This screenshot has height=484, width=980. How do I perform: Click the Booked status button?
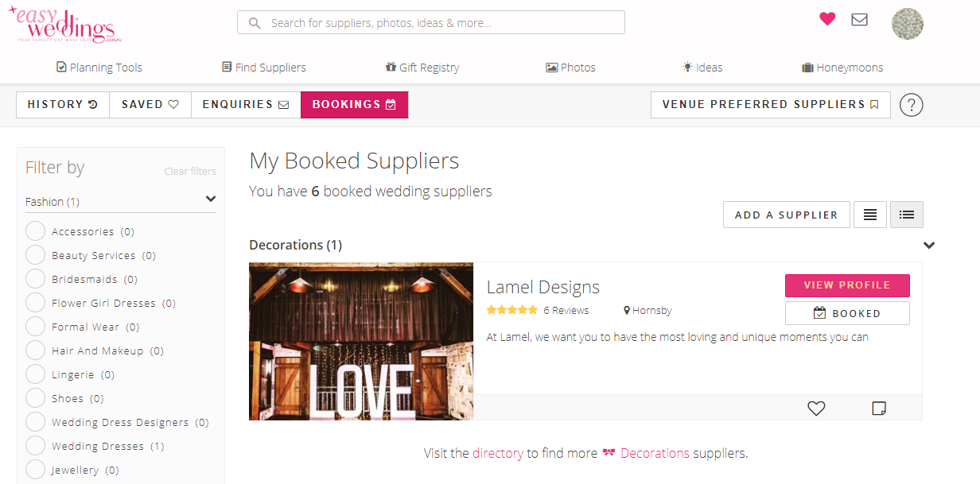tap(847, 313)
